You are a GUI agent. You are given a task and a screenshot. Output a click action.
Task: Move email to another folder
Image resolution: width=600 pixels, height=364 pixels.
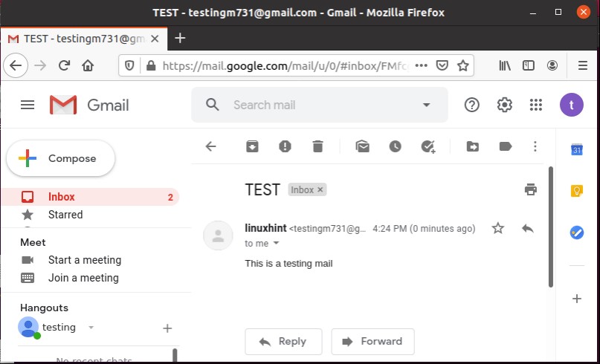pyautogui.click(x=472, y=147)
